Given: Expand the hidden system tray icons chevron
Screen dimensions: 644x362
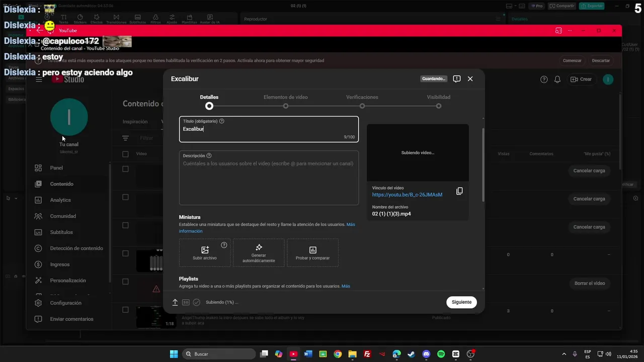Looking at the screenshot, I should pos(564,354).
